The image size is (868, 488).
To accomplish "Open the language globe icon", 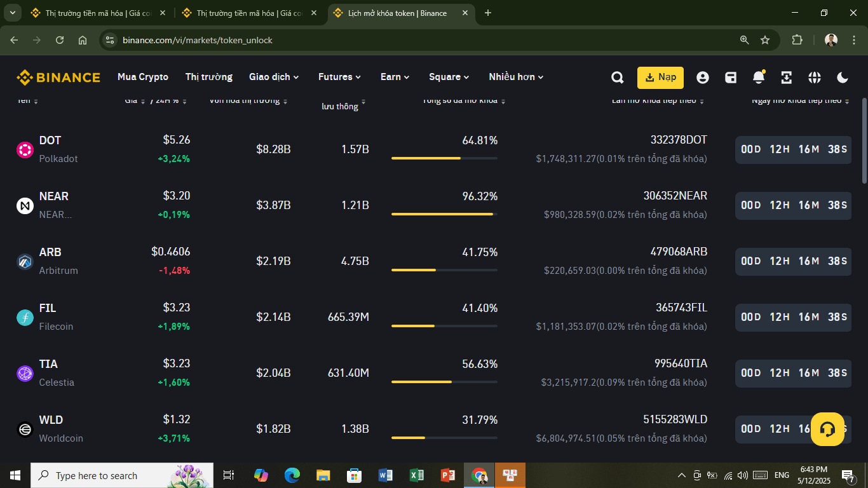I will [815, 78].
